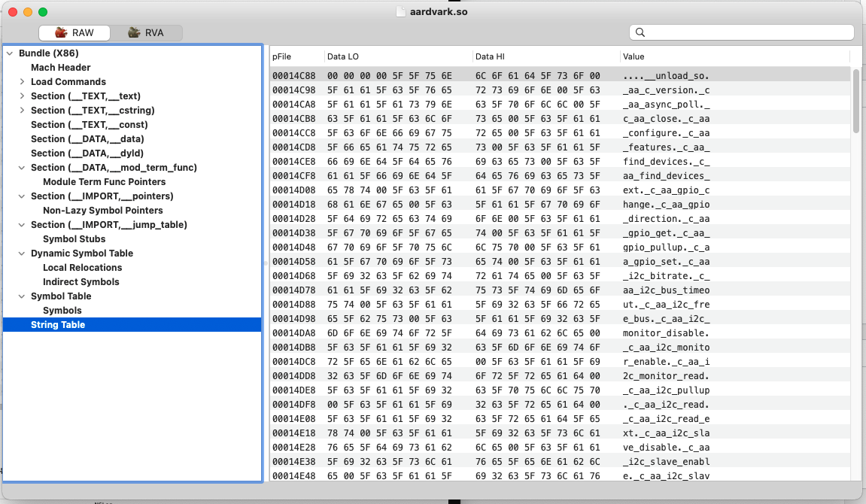The width and height of the screenshot is (866, 504).
Task: Open Non-Lazy Symbol Pointers
Action: click(x=103, y=211)
